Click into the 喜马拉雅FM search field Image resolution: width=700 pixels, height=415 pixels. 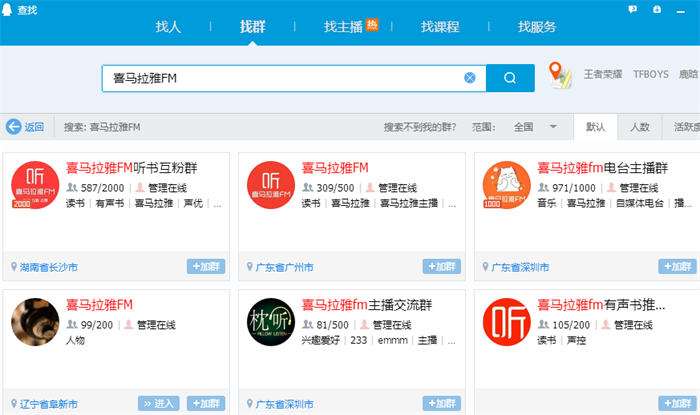[280, 78]
